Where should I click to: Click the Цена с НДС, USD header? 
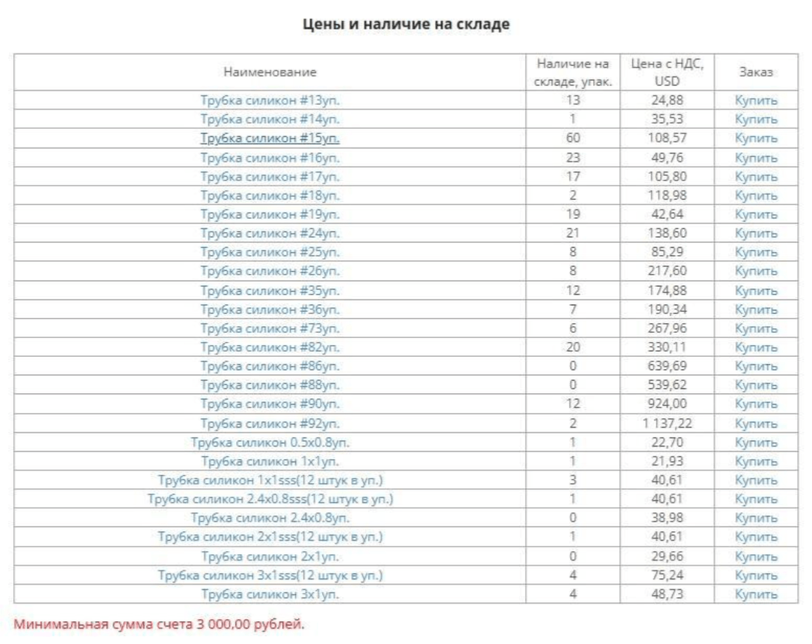pos(667,72)
